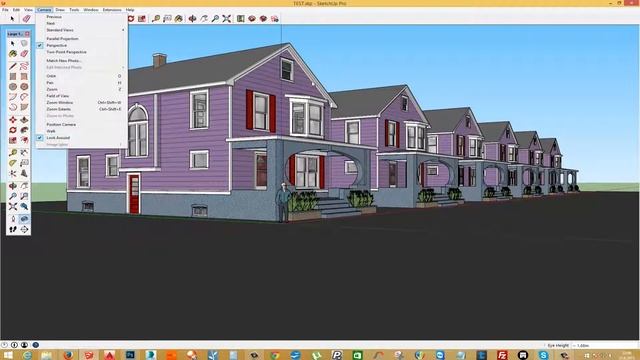The height and width of the screenshot is (360, 640).
Task: Open the Windows Start button
Action: pyautogui.click(x=8, y=355)
